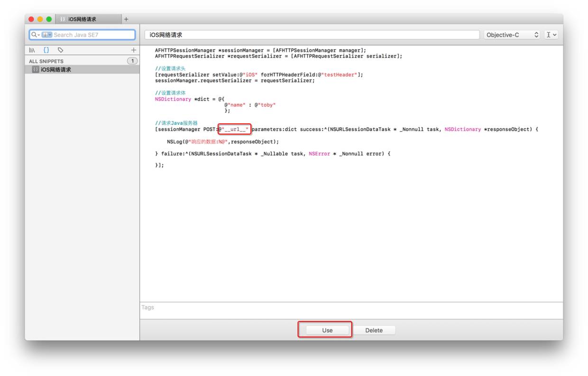Open the text cursor placeholder dropdown
The height and width of the screenshot is (376, 588).
pyautogui.click(x=551, y=35)
